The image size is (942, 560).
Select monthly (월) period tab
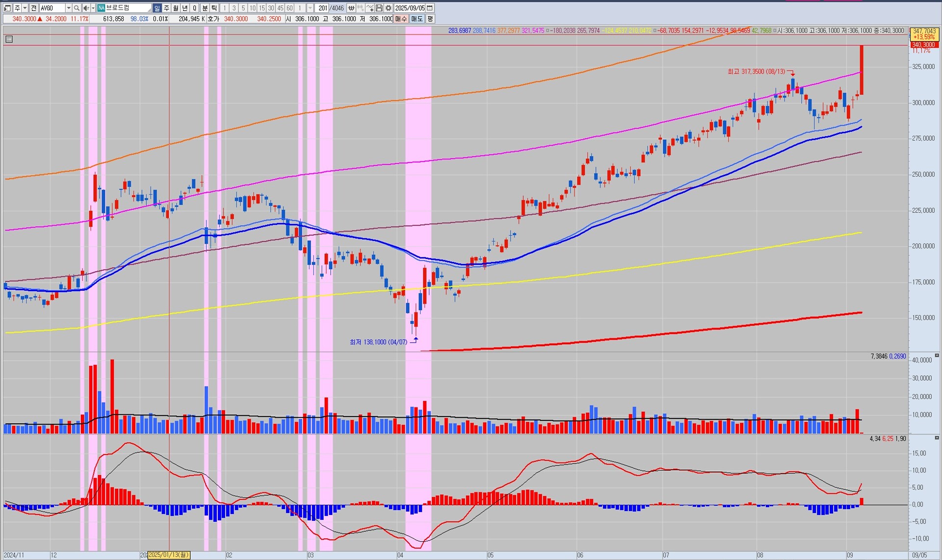click(x=176, y=8)
